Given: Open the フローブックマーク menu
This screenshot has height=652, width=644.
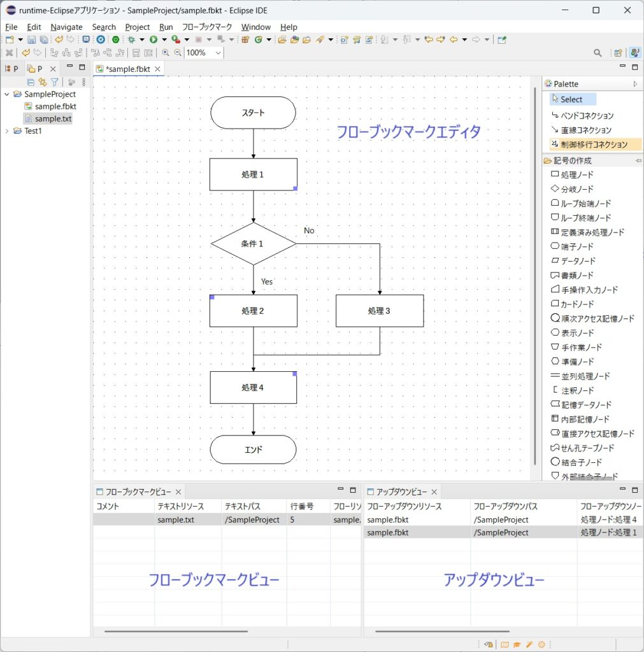Looking at the screenshot, I should [x=207, y=27].
